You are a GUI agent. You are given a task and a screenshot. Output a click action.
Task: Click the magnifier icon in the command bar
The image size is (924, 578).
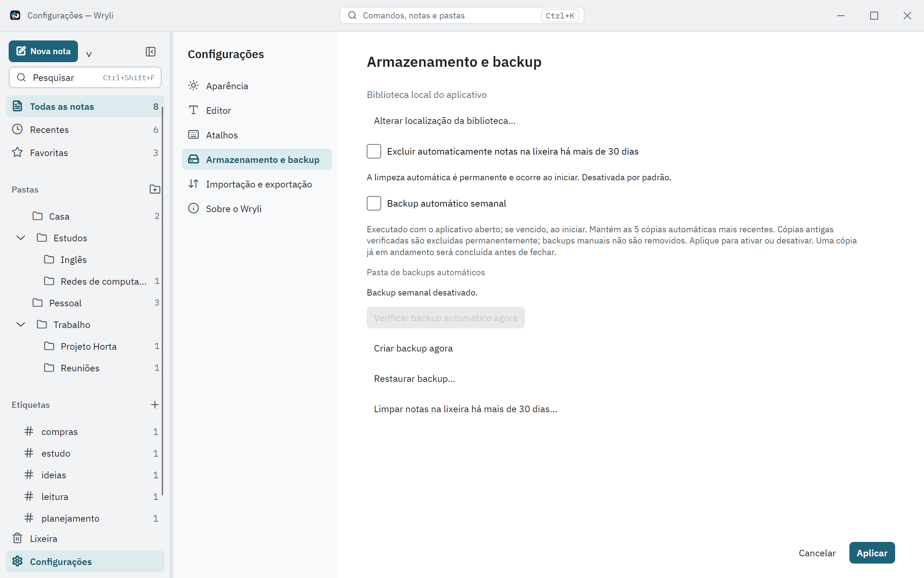(352, 15)
